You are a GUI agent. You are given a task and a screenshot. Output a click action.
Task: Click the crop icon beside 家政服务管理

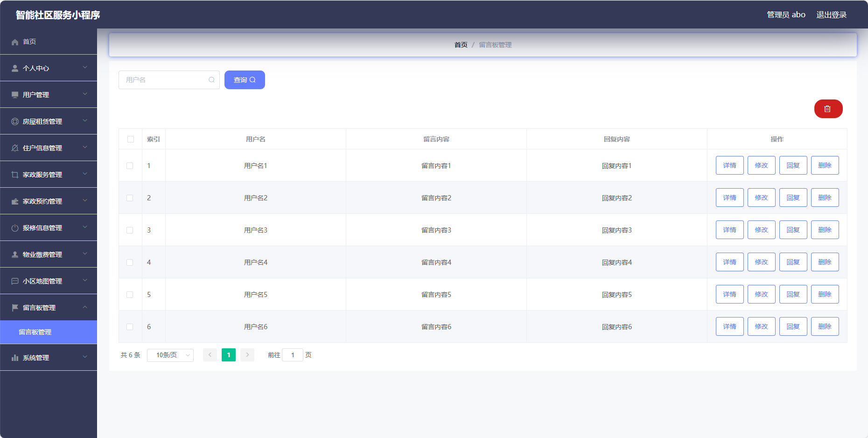(x=15, y=175)
